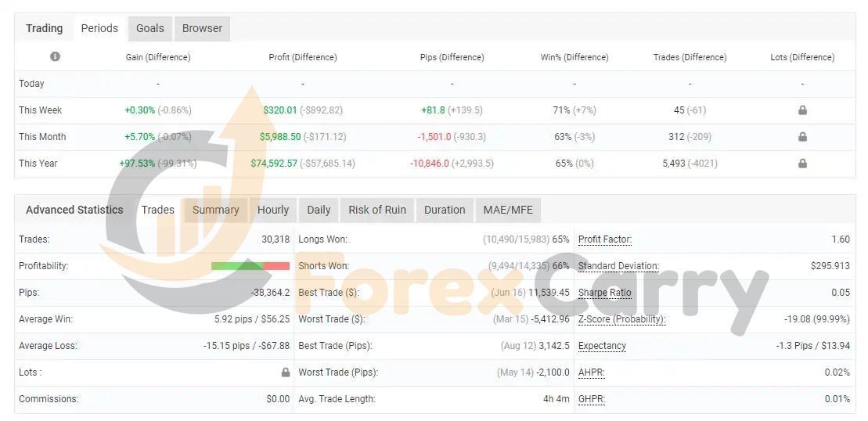Click the Standard Deviation label link
Screen dimensions: 868x421
coord(619,266)
